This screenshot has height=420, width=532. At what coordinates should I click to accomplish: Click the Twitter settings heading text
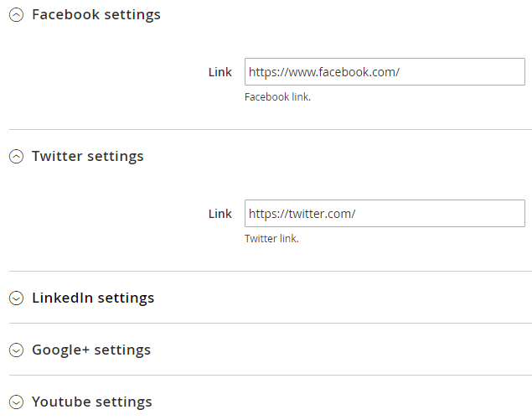pos(88,157)
